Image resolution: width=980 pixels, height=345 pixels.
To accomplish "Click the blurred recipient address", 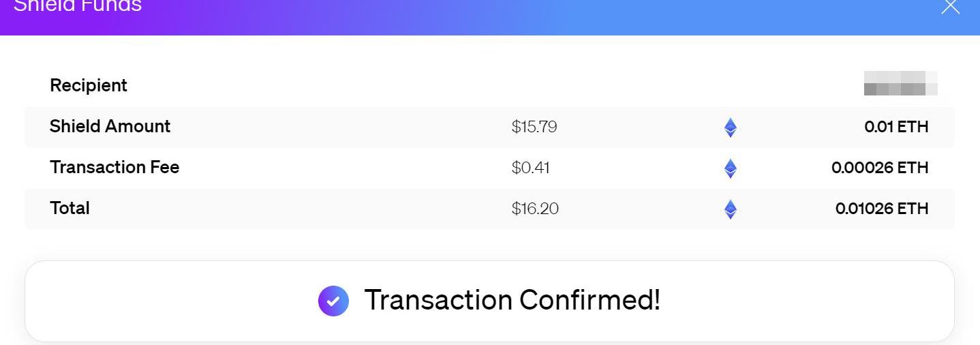I will tap(900, 83).
